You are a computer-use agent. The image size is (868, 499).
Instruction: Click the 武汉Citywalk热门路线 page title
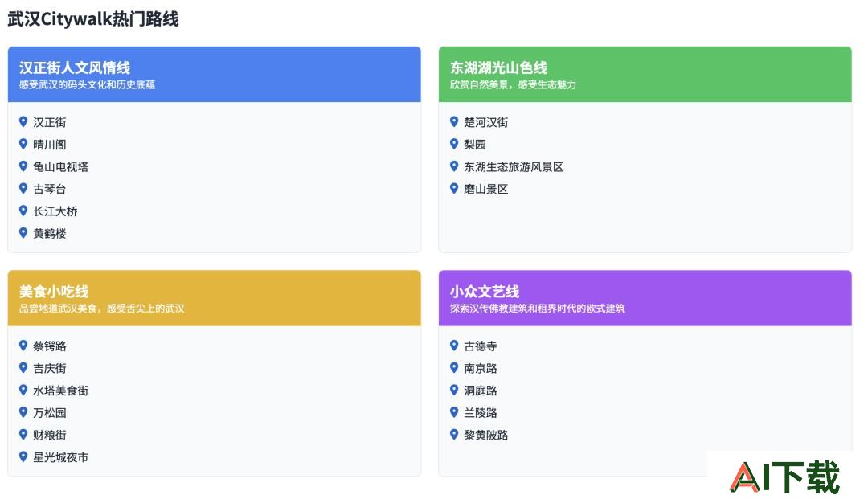click(x=93, y=18)
